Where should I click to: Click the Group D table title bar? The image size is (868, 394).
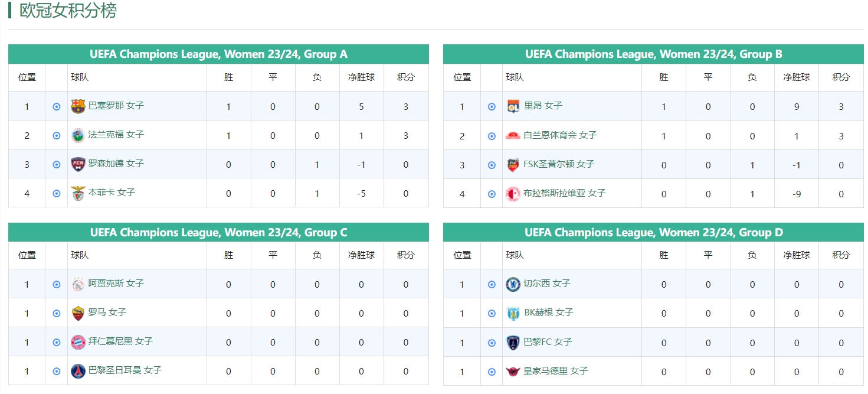pyautogui.click(x=653, y=233)
